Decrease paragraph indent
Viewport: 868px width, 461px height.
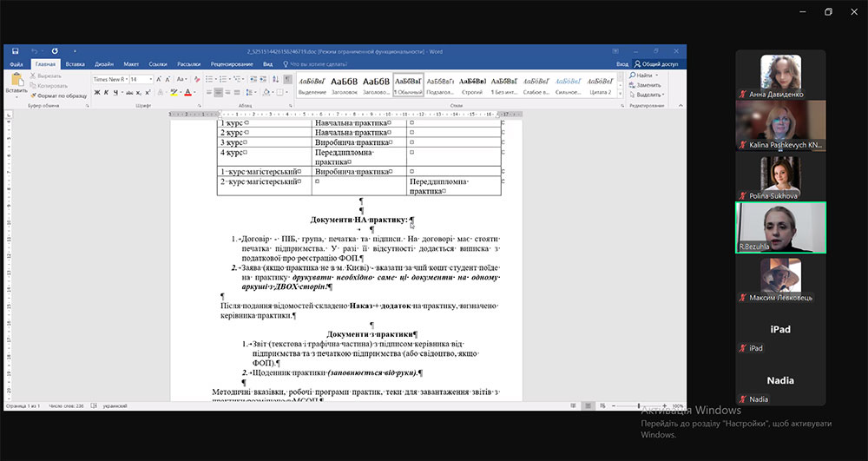tap(253, 79)
